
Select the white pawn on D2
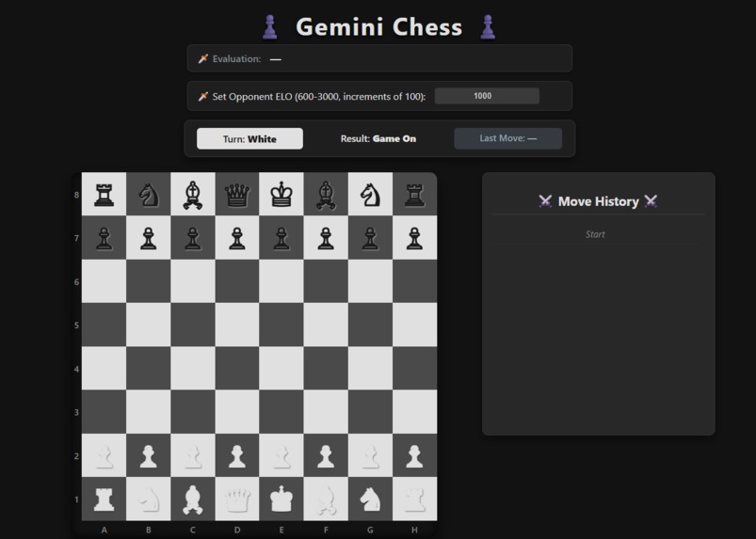point(237,456)
